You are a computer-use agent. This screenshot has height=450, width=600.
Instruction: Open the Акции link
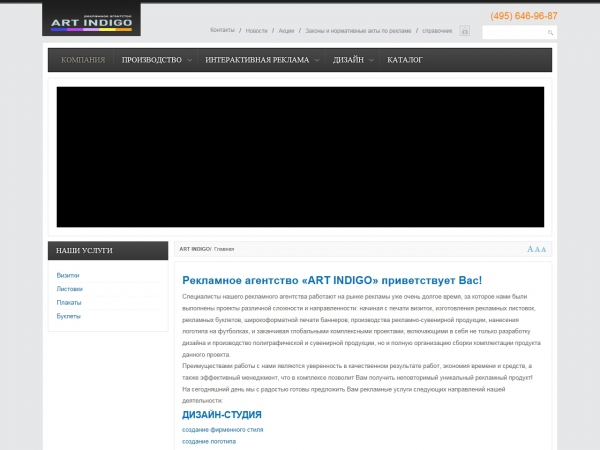pos(286,31)
